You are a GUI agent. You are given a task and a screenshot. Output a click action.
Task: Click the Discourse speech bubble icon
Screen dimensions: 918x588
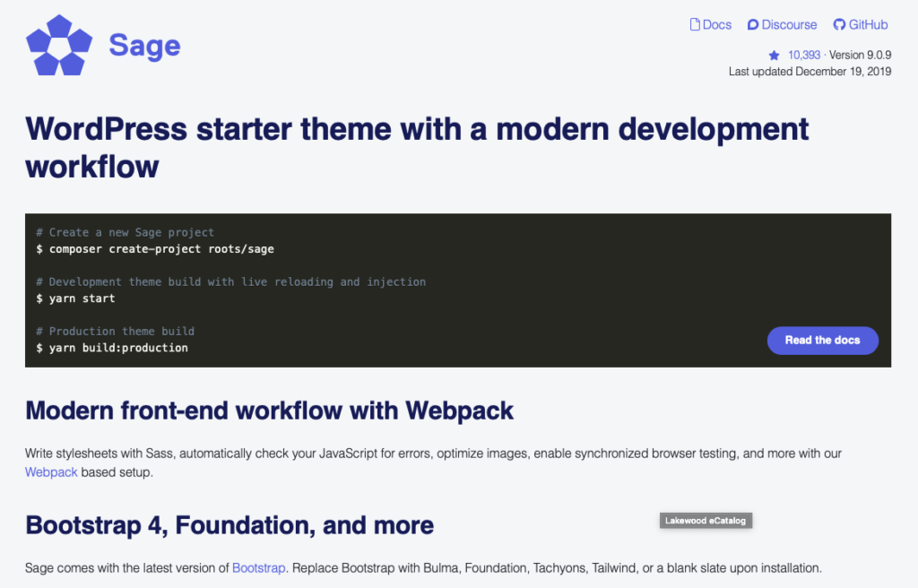point(753,24)
